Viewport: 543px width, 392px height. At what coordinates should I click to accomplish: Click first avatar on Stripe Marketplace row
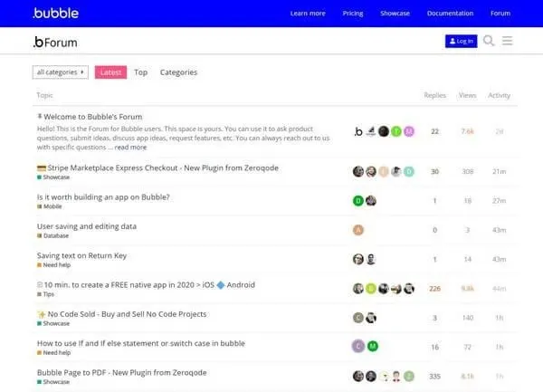tap(358, 171)
